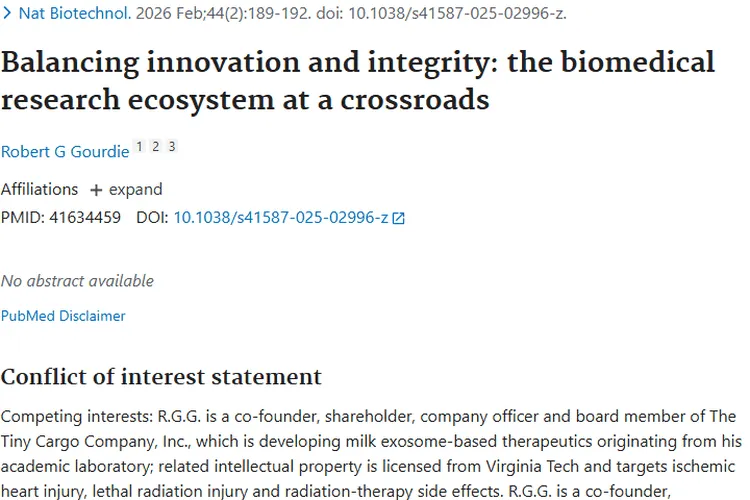Expand the Affiliations section via expand text
Image resolution: width=750 pixels, height=500 pixels.
pos(135,189)
